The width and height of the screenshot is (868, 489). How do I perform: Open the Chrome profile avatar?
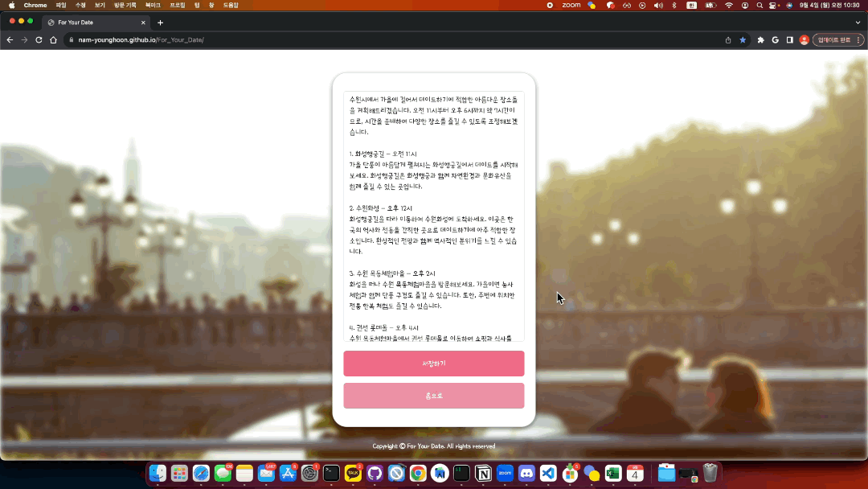pyautogui.click(x=805, y=40)
